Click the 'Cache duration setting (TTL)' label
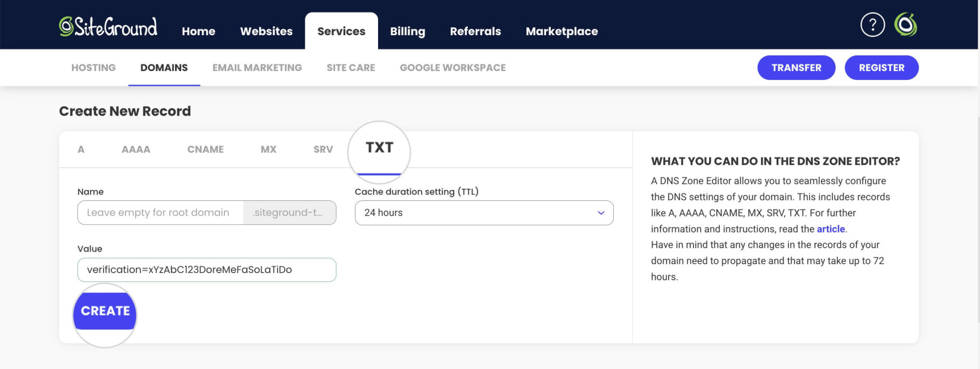980x369 pixels. coord(417,191)
